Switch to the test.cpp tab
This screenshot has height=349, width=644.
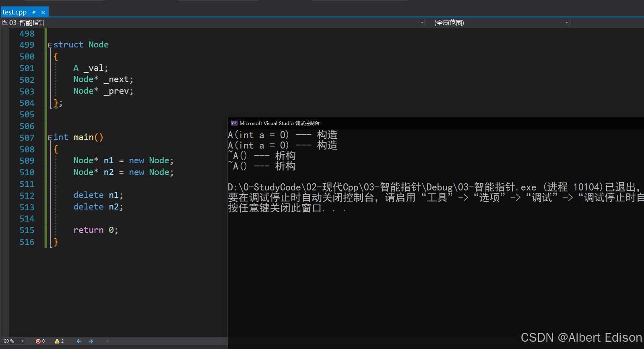click(x=14, y=12)
